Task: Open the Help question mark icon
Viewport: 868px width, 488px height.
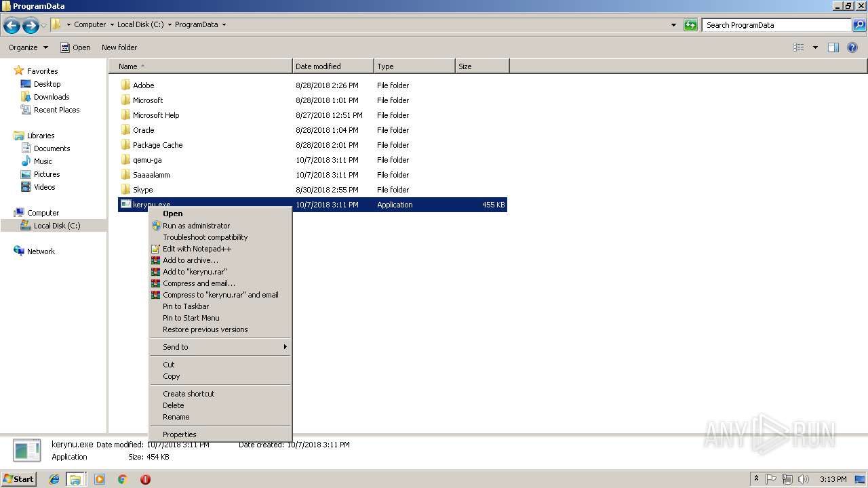Action: pos(852,47)
